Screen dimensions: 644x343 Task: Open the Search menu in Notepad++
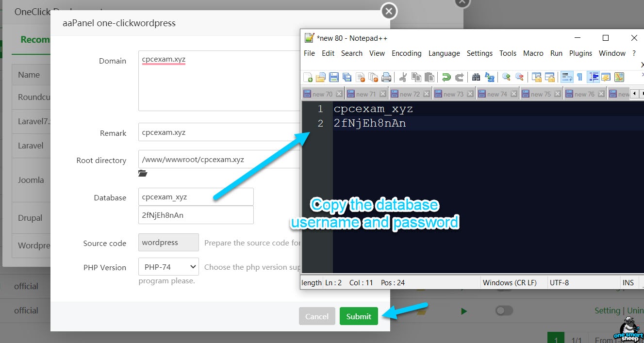pyautogui.click(x=352, y=53)
